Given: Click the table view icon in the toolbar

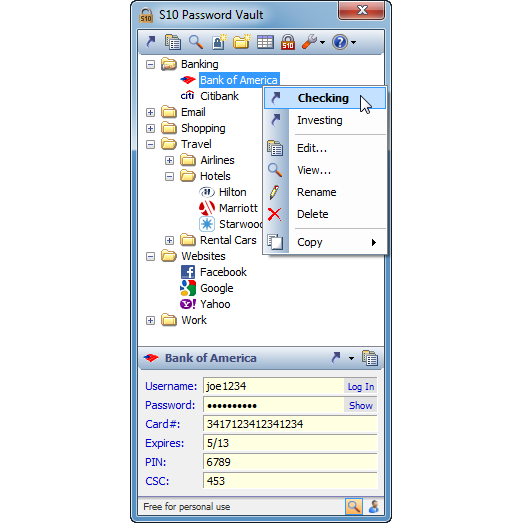Looking at the screenshot, I should click(x=265, y=42).
